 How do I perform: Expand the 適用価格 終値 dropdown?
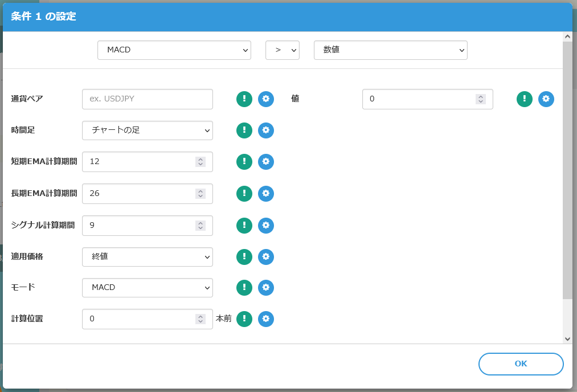148,257
